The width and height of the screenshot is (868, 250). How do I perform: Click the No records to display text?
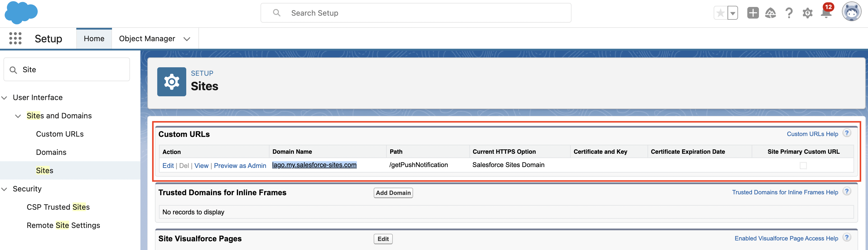pyautogui.click(x=193, y=212)
